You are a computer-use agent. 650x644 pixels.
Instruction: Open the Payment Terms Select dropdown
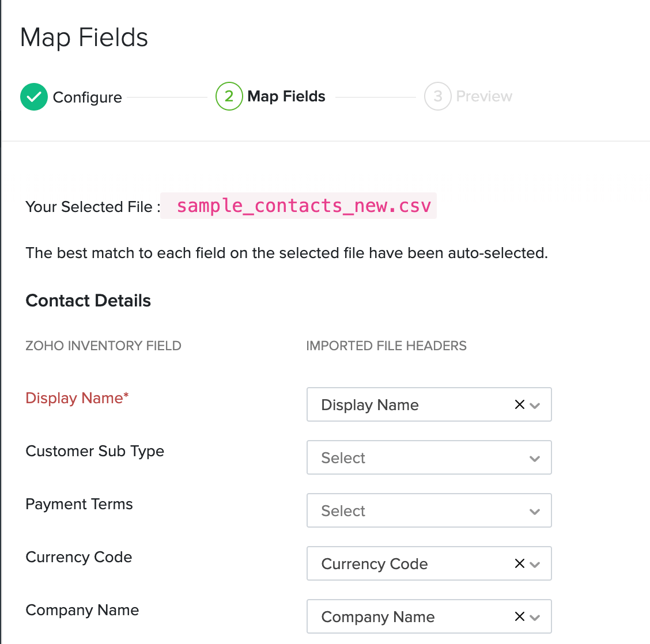(429, 510)
